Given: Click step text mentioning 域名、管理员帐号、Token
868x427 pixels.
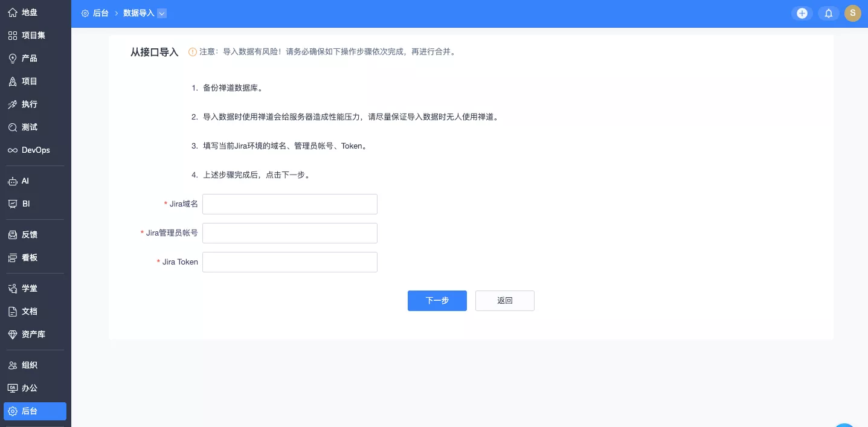Looking at the screenshot, I should (x=285, y=146).
